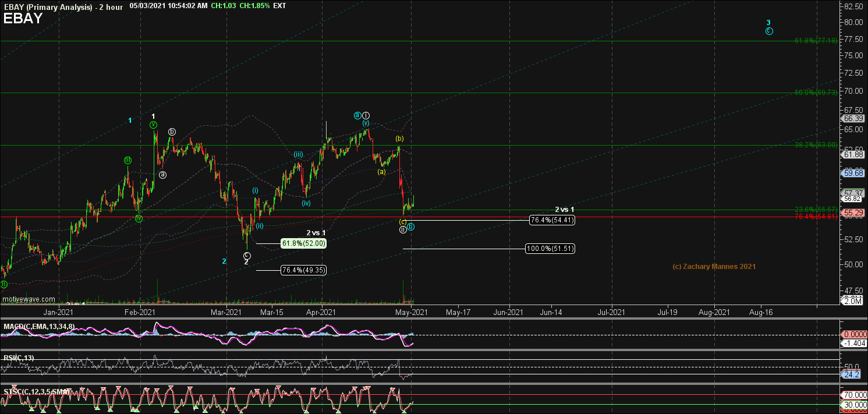Click the Jun-14 date axis label
868x414 pixels.
click(551, 312)
